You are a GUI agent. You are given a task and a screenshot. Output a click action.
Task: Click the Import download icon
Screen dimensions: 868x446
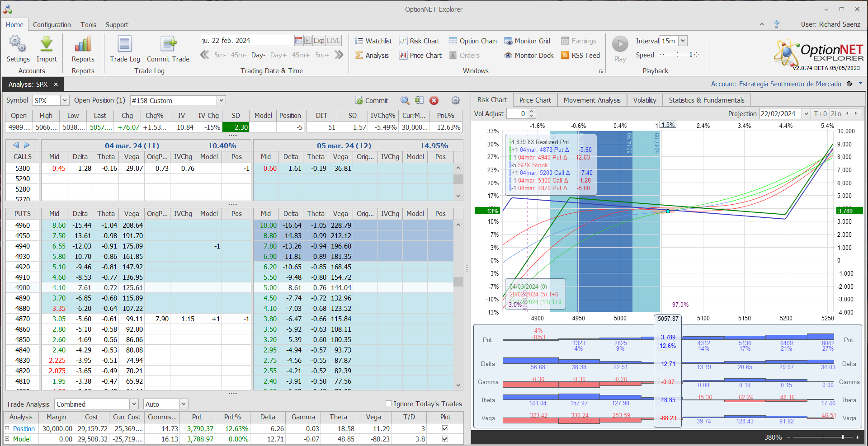[x=47, y=44]
